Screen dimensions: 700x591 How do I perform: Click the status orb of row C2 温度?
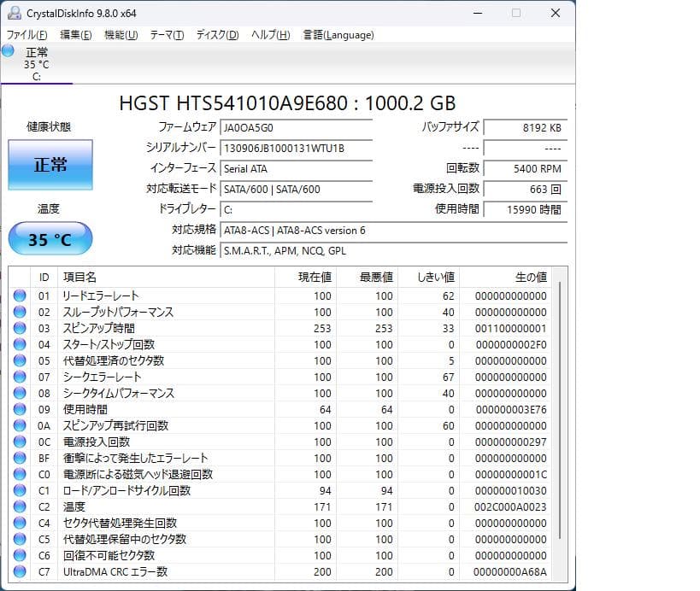pyautogui.click(x=20, y=506)
